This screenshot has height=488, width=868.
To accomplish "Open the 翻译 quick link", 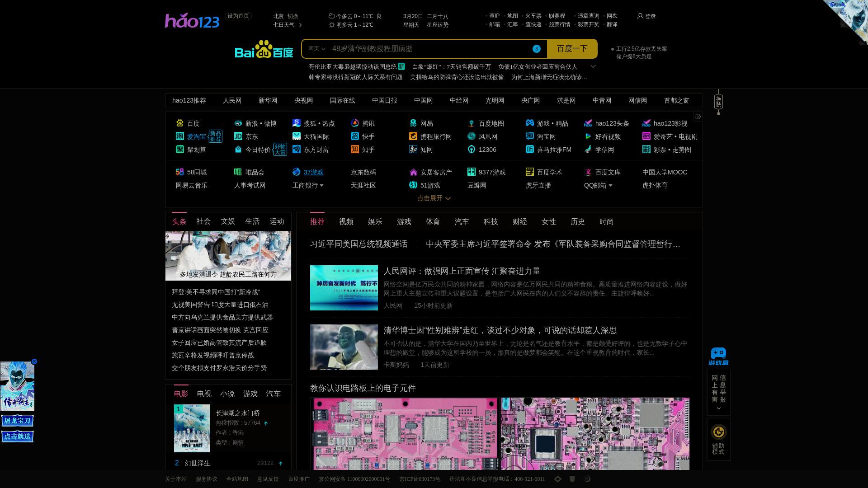I will [612, 24].
